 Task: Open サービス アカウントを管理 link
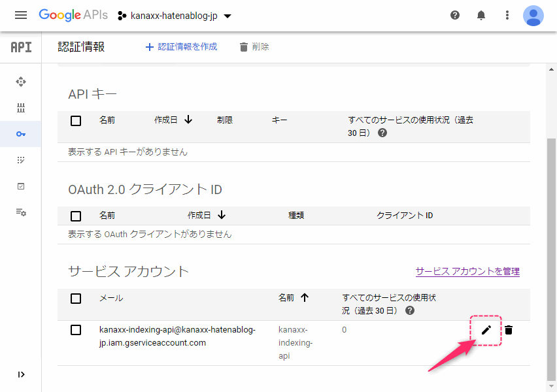pos(467,271)
